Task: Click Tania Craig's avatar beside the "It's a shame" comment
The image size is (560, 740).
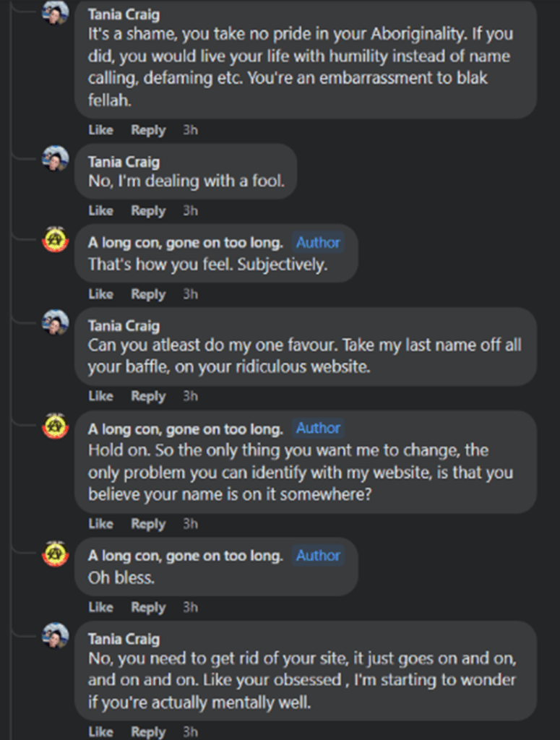Action: [x=56, y=12]
